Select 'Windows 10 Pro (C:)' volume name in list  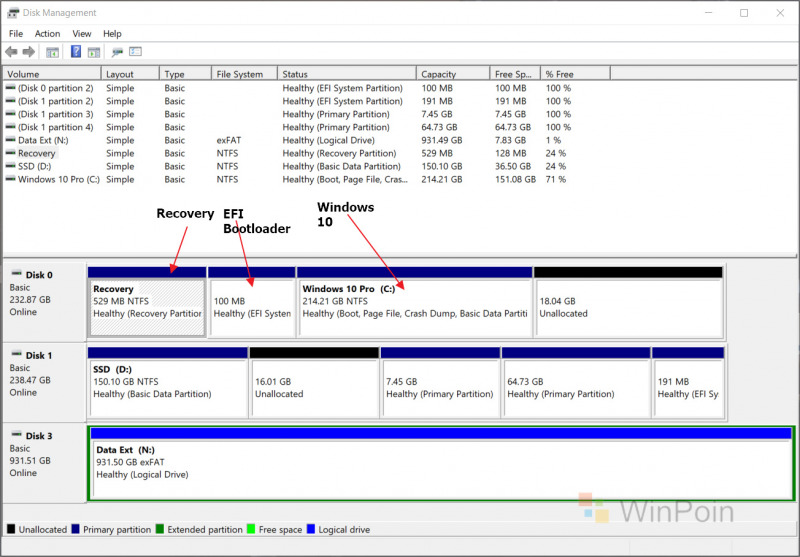[59, 179]
